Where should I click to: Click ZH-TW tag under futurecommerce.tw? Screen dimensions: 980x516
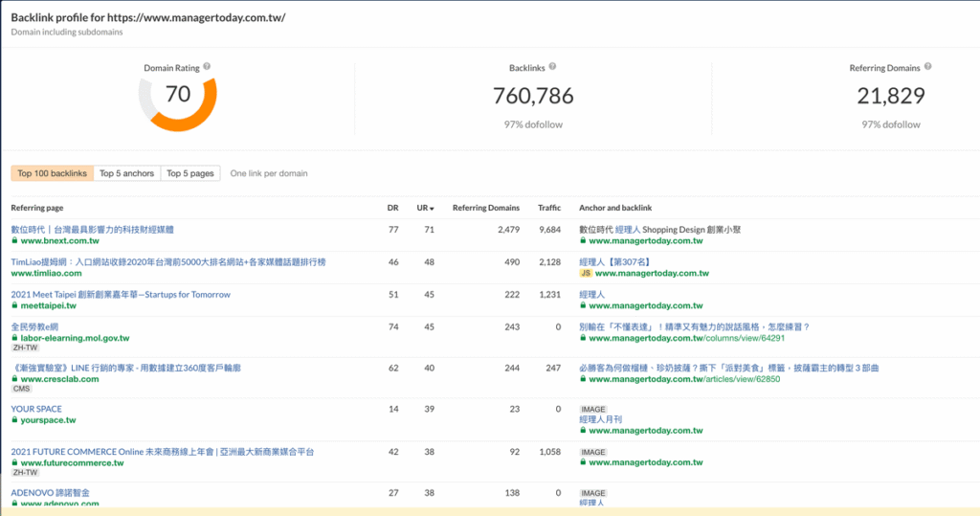coord(25,473)
